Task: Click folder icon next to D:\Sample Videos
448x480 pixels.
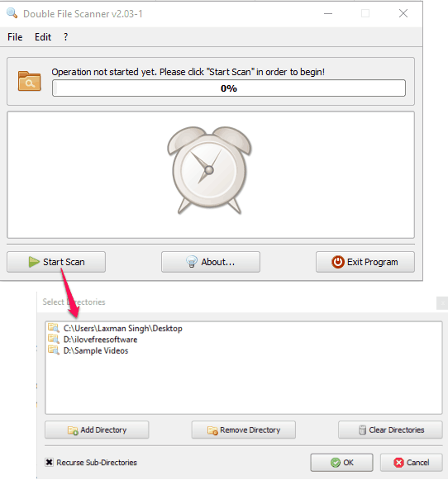Action: [54, 350]
